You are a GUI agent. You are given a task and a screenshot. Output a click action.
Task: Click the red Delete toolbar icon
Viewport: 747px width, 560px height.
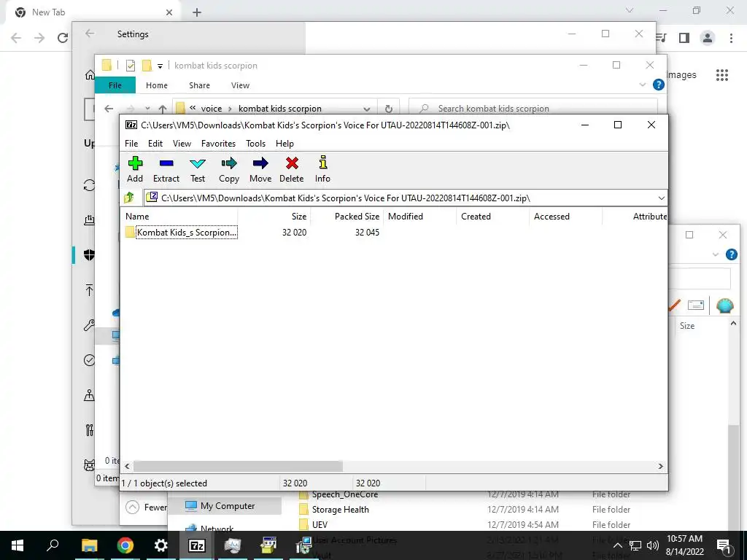point(292,169)
